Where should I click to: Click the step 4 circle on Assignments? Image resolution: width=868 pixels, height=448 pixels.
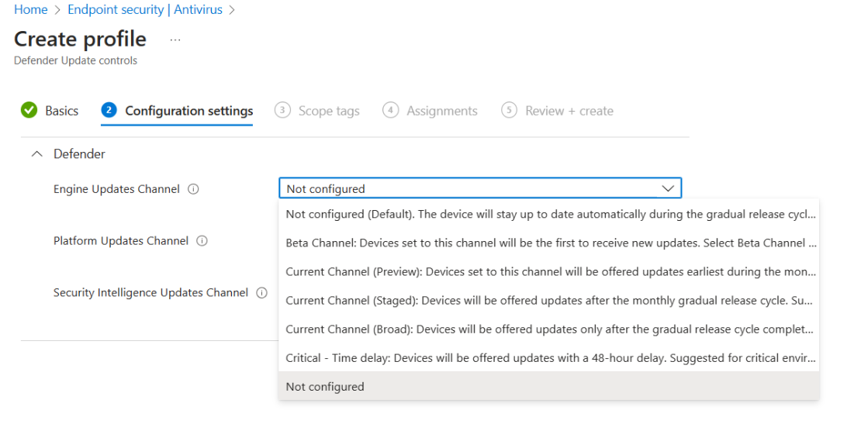pyautogui.click(x=391, y=111)
